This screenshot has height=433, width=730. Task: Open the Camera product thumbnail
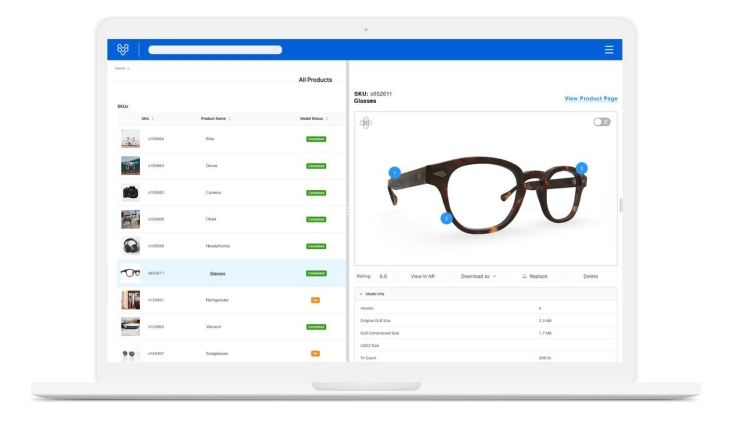[130, 192]
